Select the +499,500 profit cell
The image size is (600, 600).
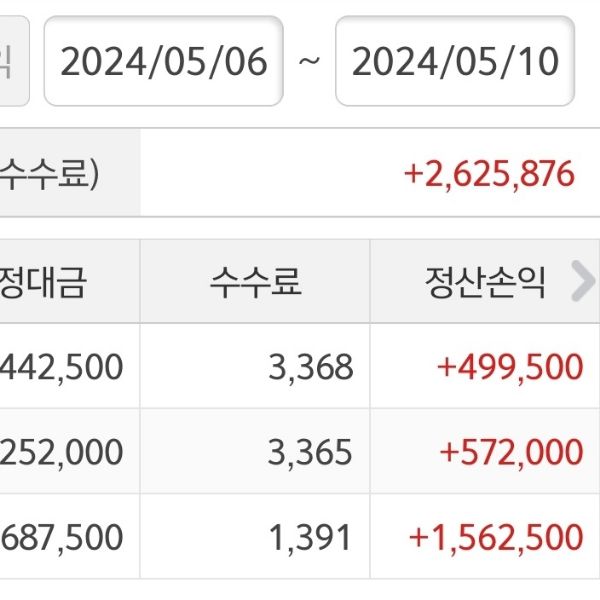click(x=510, y=367)
